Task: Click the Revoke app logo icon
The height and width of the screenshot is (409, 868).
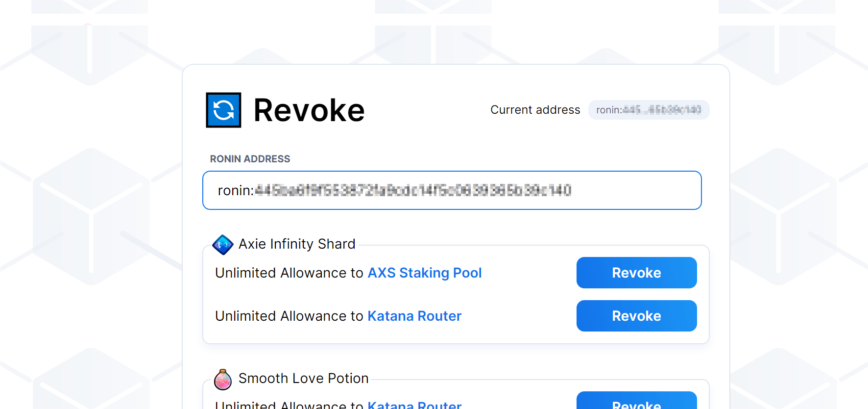Action: [223, 110]
